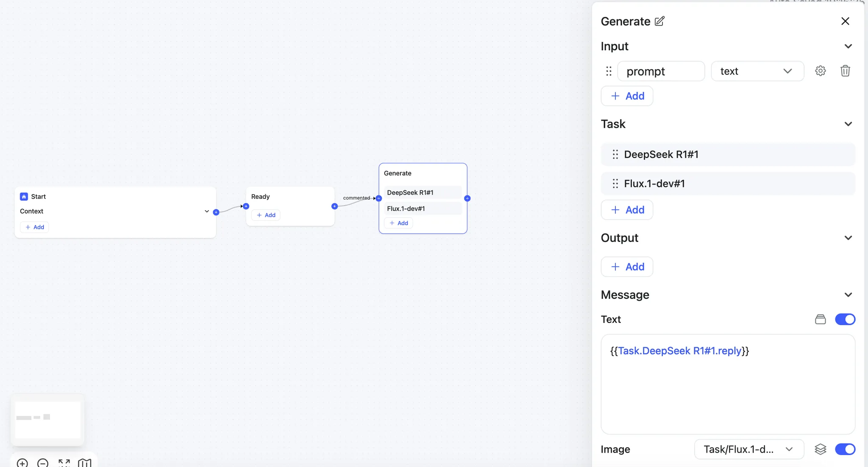Open settings gear for prompt input
Screen dimensions: 868x467
click(x=820, y=71)
